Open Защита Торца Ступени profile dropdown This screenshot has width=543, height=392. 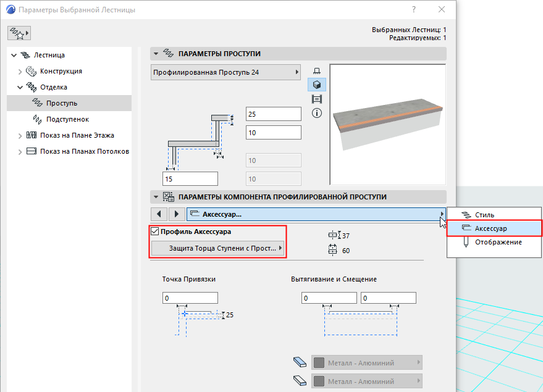click(218, 248)
